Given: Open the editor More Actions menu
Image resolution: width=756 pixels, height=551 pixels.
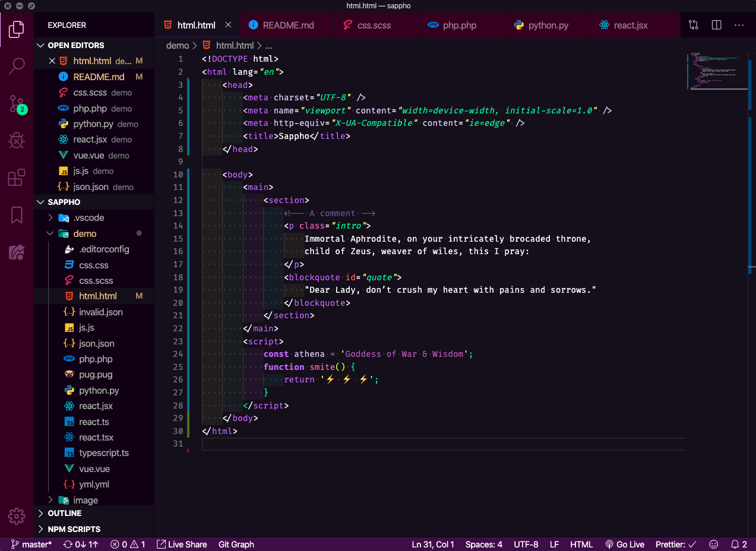Looking at the screenshot, I should (x=739, y=25).
